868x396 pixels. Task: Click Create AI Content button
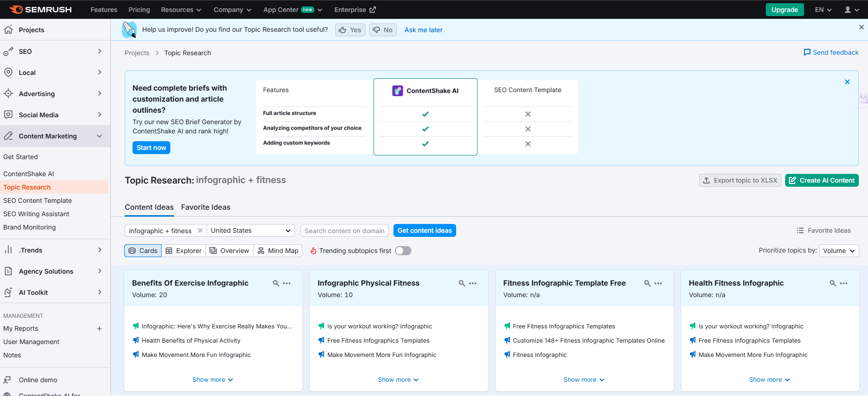pyautogui.click(x=822, y=180)
